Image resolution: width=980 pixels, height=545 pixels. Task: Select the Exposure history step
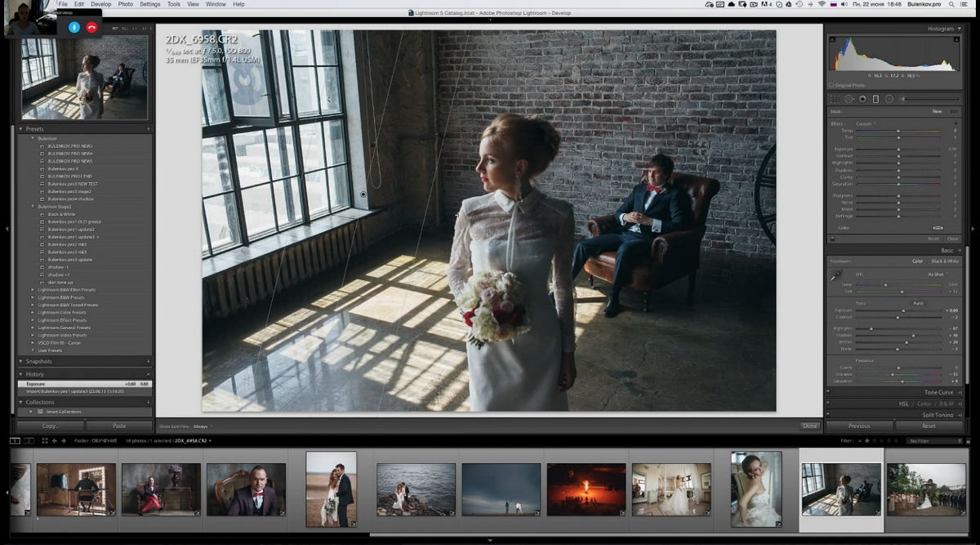click(x=85, y=383)
